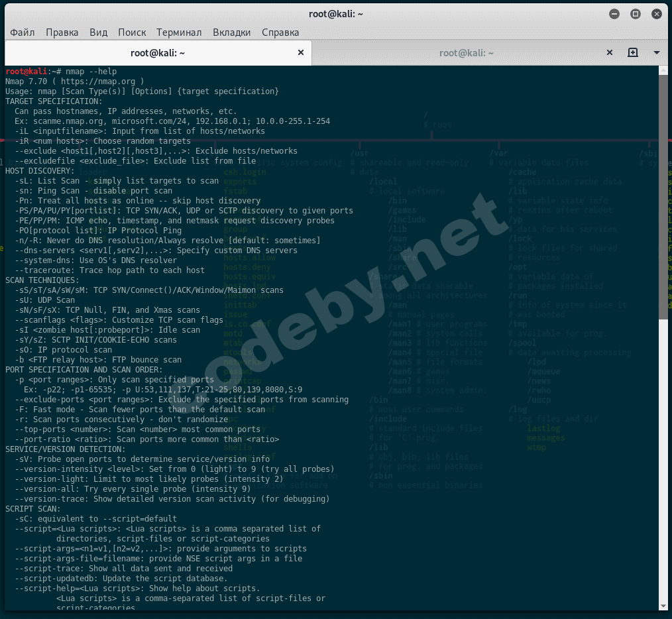Open the Вкладки menu
This screenshot has height=619, width=672.
coord(232,32)
